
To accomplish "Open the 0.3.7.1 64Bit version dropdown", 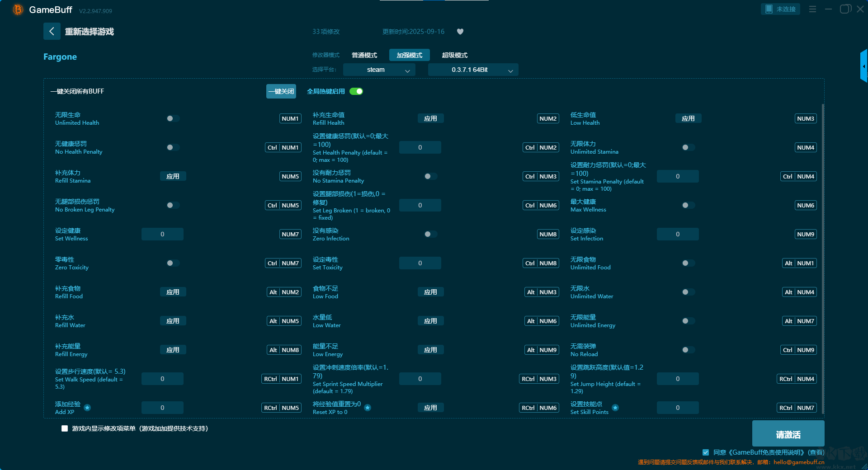I will tap(473, 70).
